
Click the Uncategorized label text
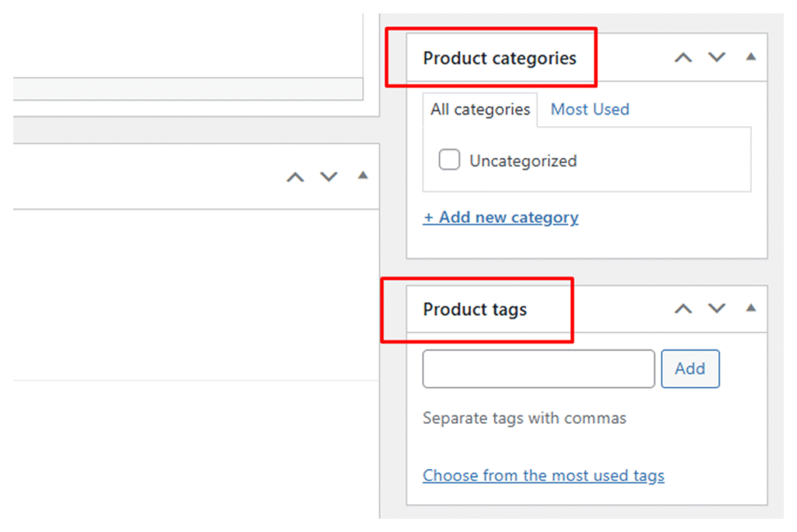tap(522, 161)
